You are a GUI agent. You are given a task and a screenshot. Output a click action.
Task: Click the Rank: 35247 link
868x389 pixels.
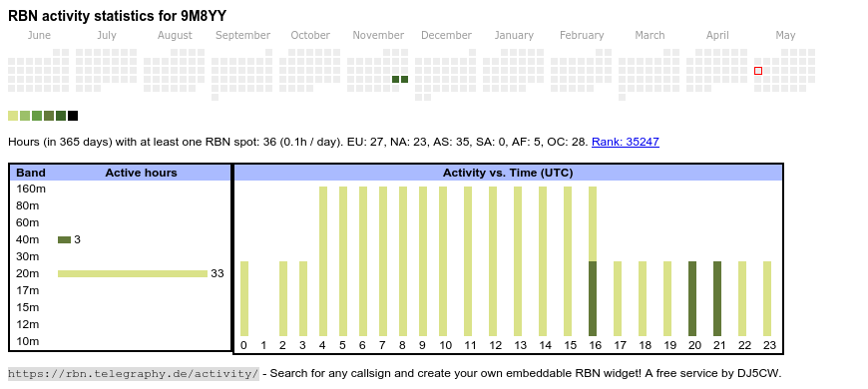[625, 142]
